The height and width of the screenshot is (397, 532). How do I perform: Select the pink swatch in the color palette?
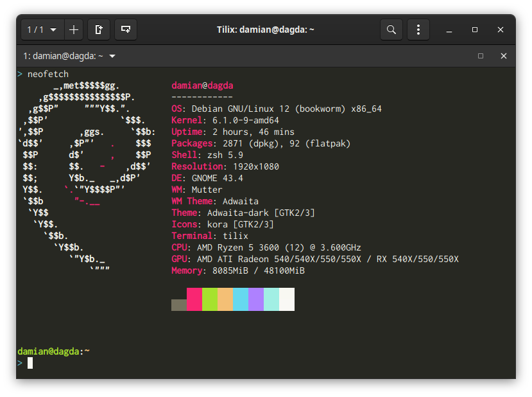194,299
